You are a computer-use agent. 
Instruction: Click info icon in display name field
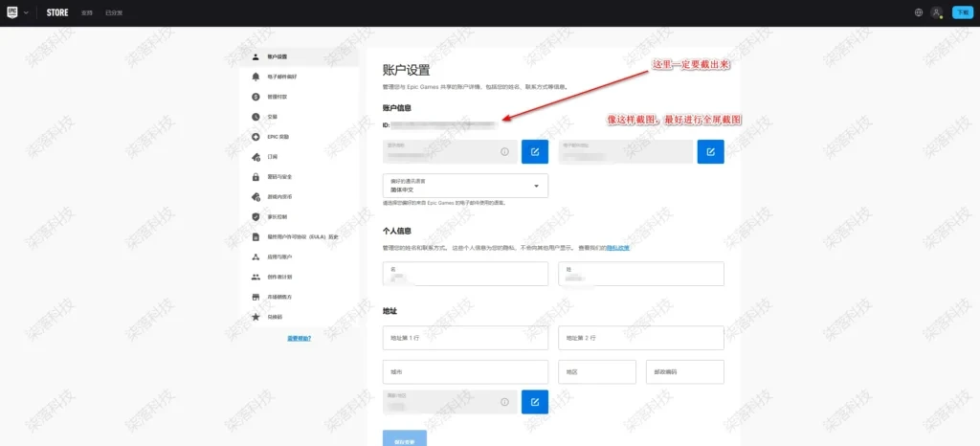coord(505,152)
